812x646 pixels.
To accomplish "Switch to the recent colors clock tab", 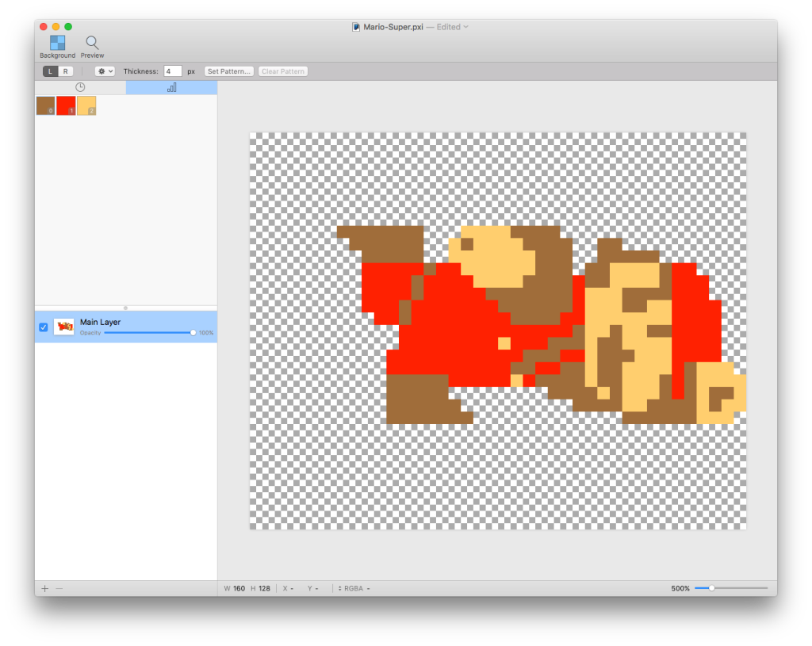I will 80,87.
